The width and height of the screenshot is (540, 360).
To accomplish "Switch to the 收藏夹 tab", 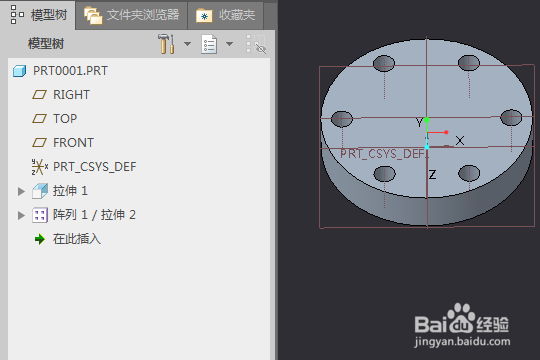I will tap(226, 15).
